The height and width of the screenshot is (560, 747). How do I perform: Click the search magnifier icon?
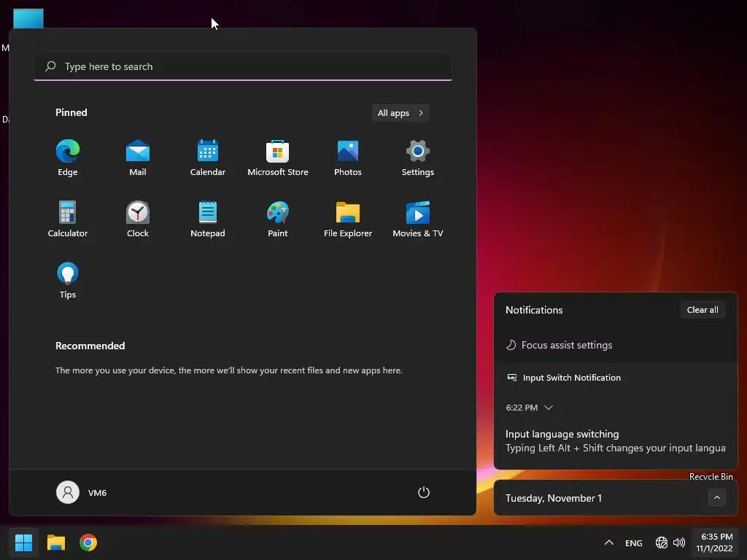click(x=50, y=66)
